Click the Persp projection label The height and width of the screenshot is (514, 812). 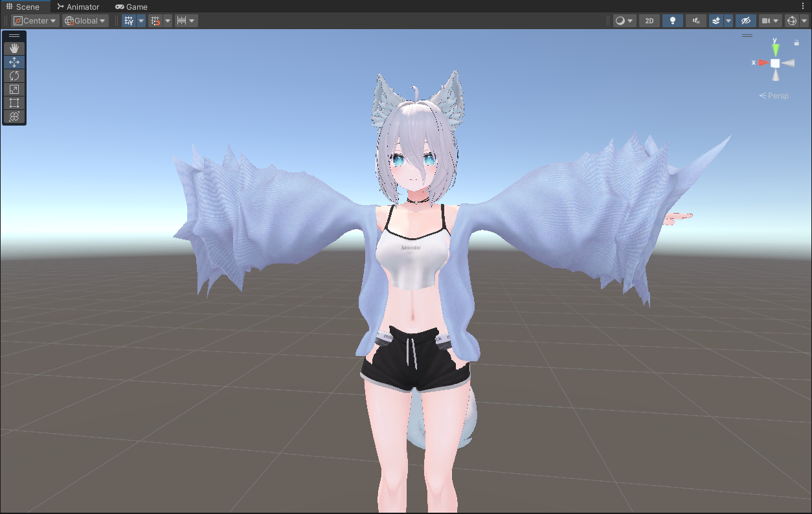tap(778, 96)
